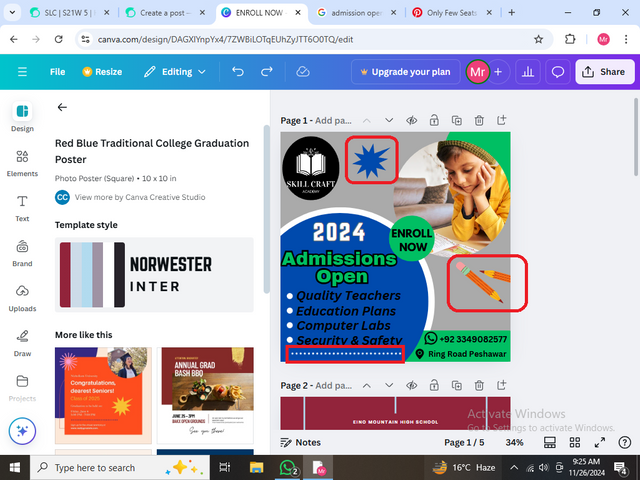Move Page 2 up with chevron

367,385
